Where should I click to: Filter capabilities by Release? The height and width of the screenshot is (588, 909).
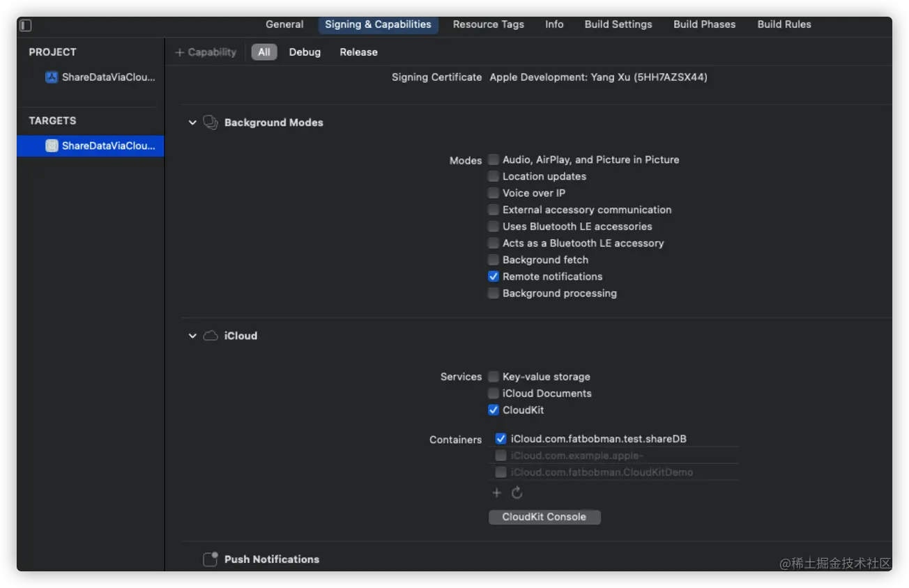coord(358,52)
